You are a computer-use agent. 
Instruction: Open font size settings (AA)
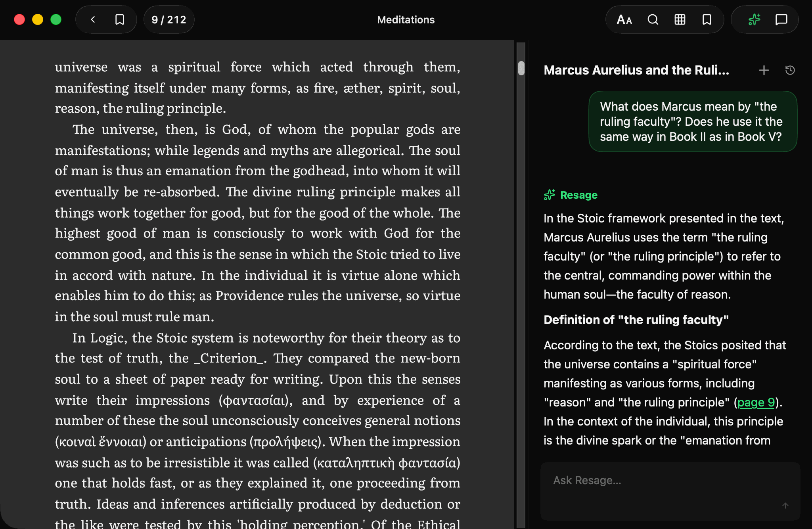click(624, 19)
